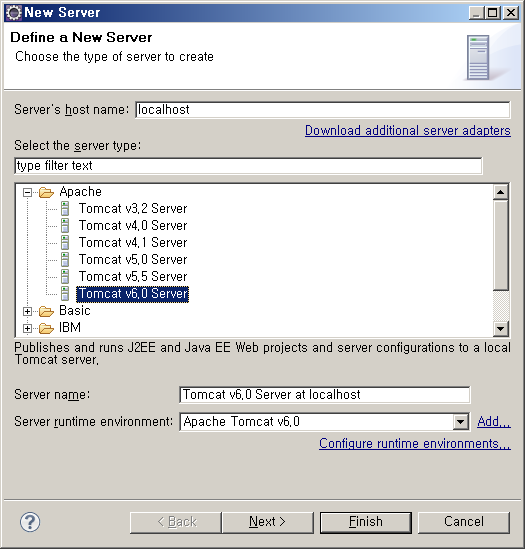The height and width of the screenshot is (549, 525).
Task: Click the Add... runtime link
Action: coord(494,422)
